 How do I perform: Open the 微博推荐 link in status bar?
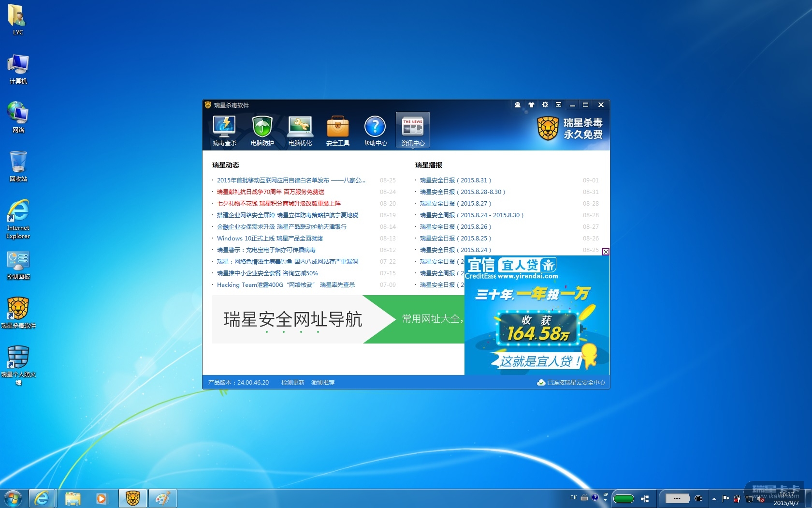[322, 383]
